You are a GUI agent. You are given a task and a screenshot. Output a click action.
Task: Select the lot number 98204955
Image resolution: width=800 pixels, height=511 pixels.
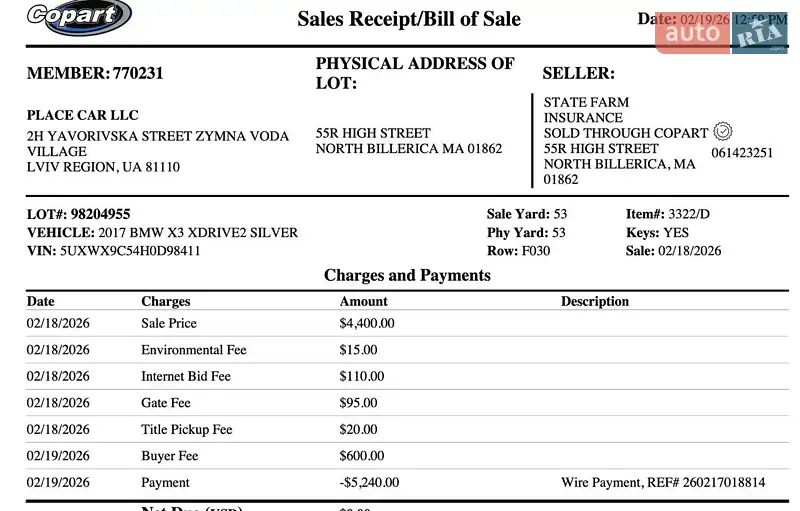pyautogui.click(x=96, y=214)
